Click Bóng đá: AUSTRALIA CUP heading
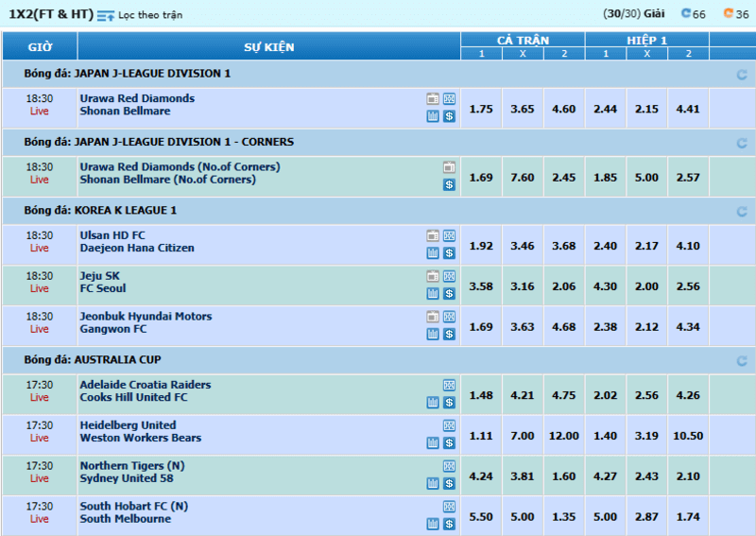This screenshot has width=756, height=536. pyautogui.click(x=93, y=360)
